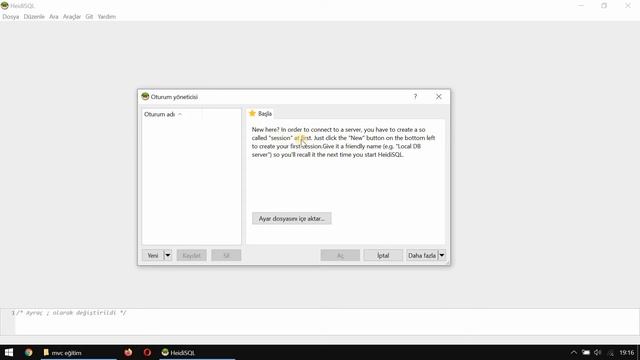The image size is (640, 360).
Task: Click Ayar dosyasını içe aktar button
Action: pyautogui.click(x=291, y=219)
